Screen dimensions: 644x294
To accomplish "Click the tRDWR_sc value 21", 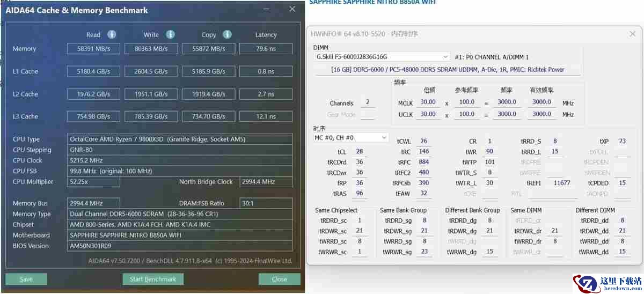I will click(359, 231).
